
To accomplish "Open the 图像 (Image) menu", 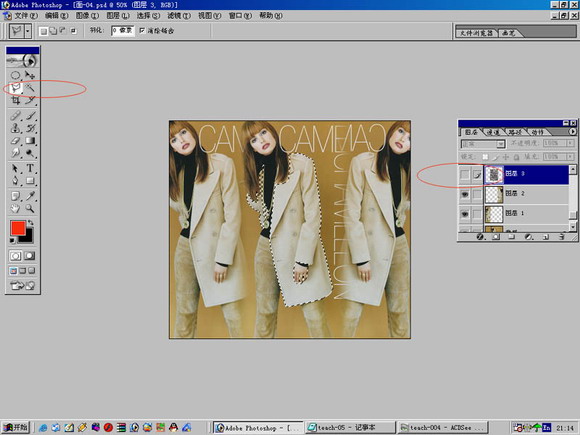I will (87, 16).
